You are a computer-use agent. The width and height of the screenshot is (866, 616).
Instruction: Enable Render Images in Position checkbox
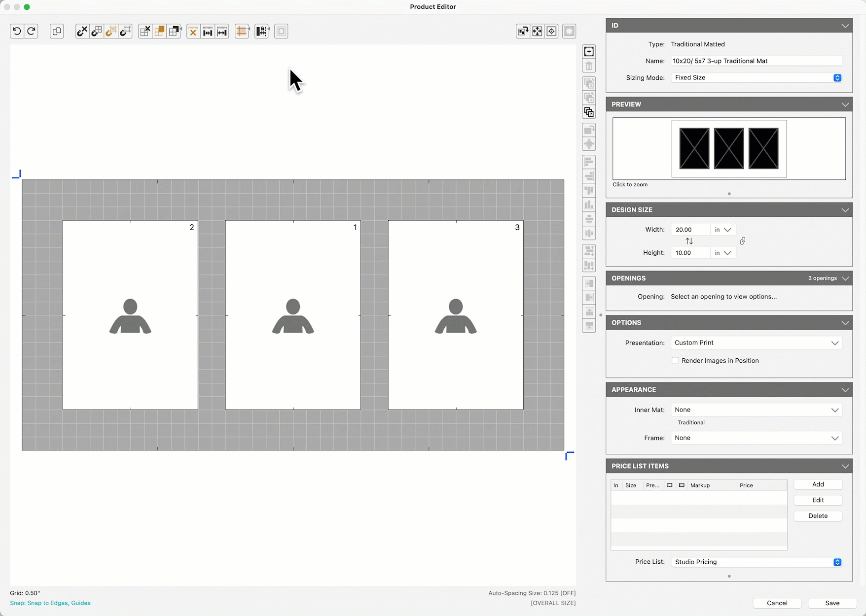point(675,361)
